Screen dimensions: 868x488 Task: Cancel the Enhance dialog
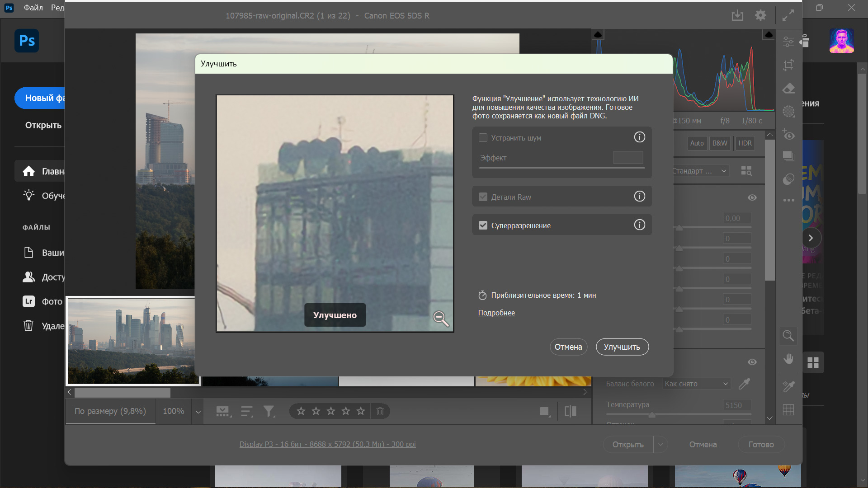(x=568, y=347)
